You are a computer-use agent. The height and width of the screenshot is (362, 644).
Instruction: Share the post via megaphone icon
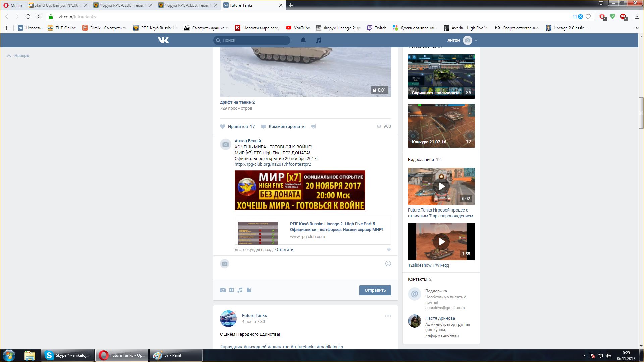click(x=313, y=127)
